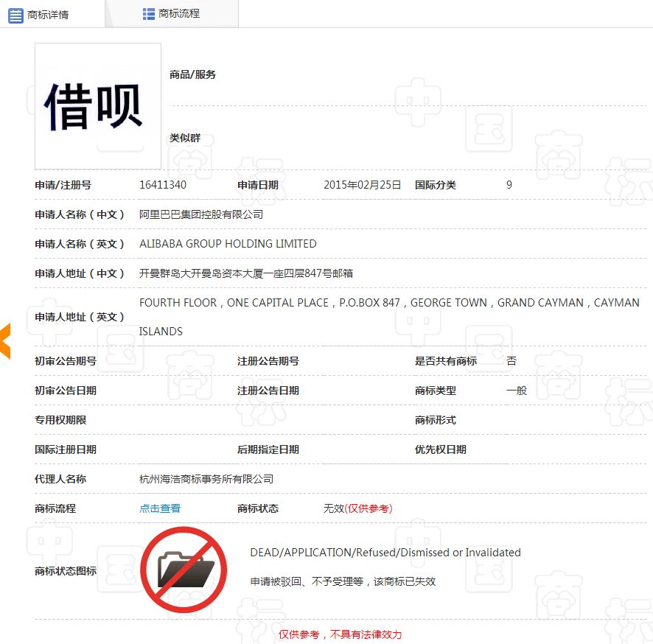Click the 点击查看 trademark process link
The image size is (653, 644).
[x=160, y=508]
